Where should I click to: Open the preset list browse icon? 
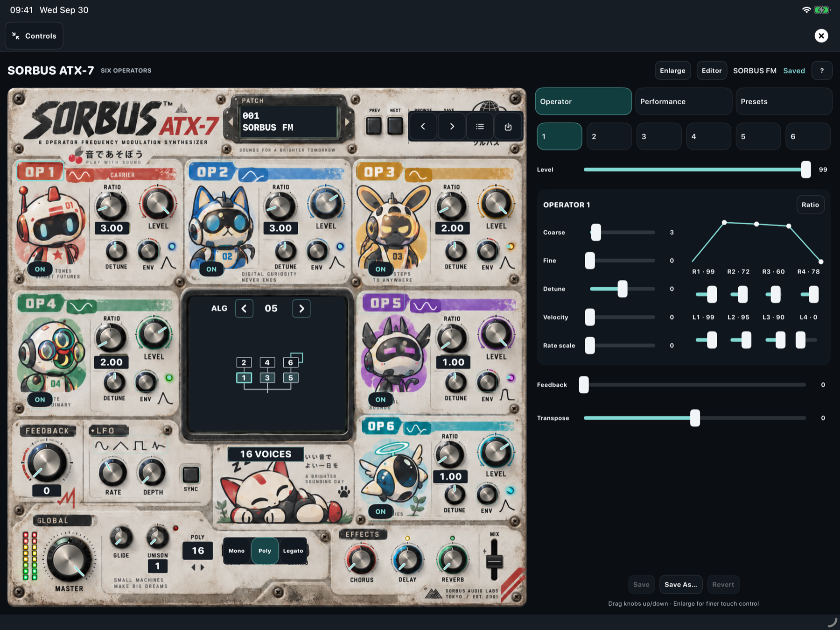(480, 127)
